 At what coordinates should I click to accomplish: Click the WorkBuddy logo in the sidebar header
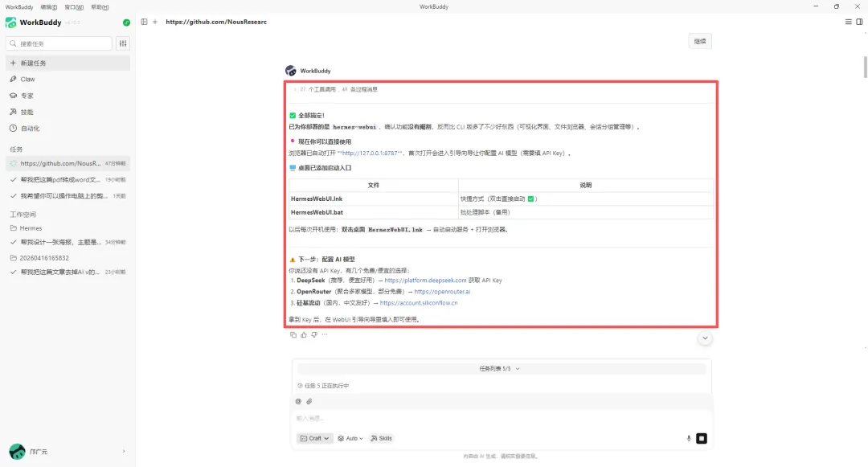click(10, 23)
